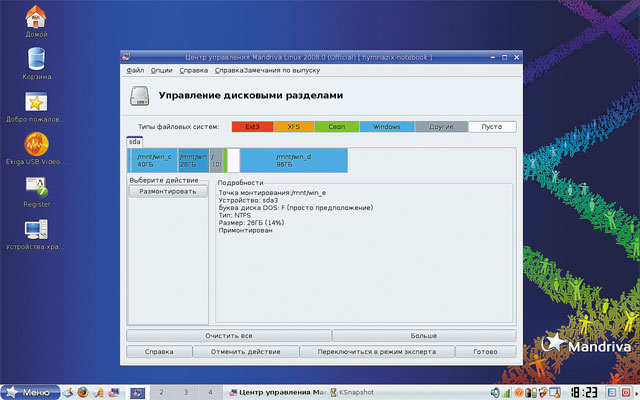Select the white empty partition block
The width and height of the screenshot is (640, 400).
(x=233, y=160)
